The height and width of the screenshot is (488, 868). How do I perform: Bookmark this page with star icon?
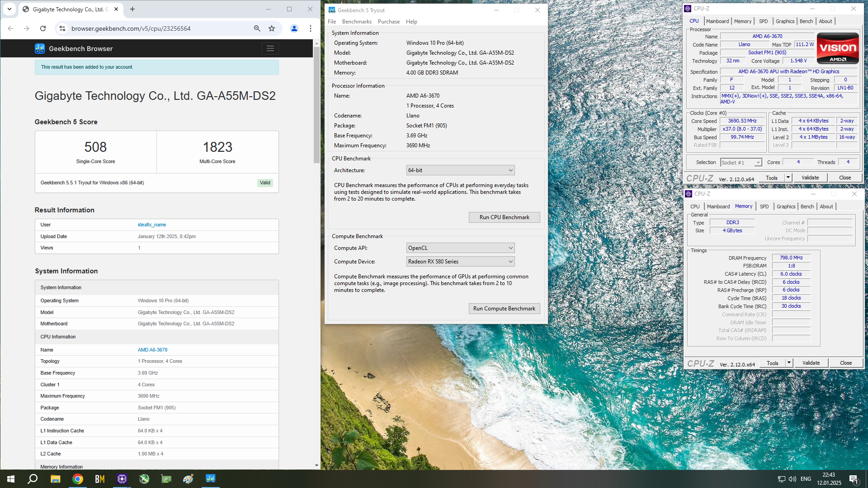click(272, 28)
